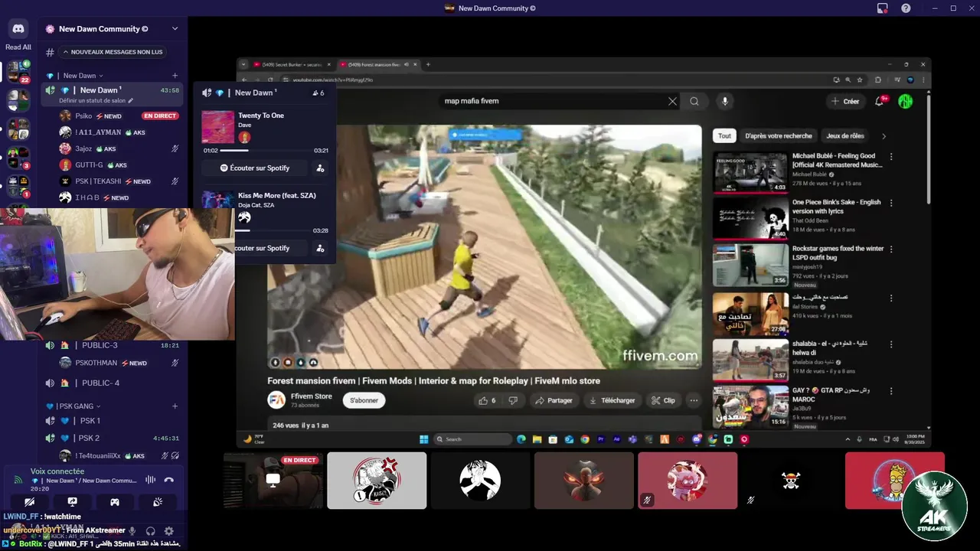The height and width of the screenshot is (551, 980).
Task: Select the Tout filter chip
Action: [x=724, y=135]
